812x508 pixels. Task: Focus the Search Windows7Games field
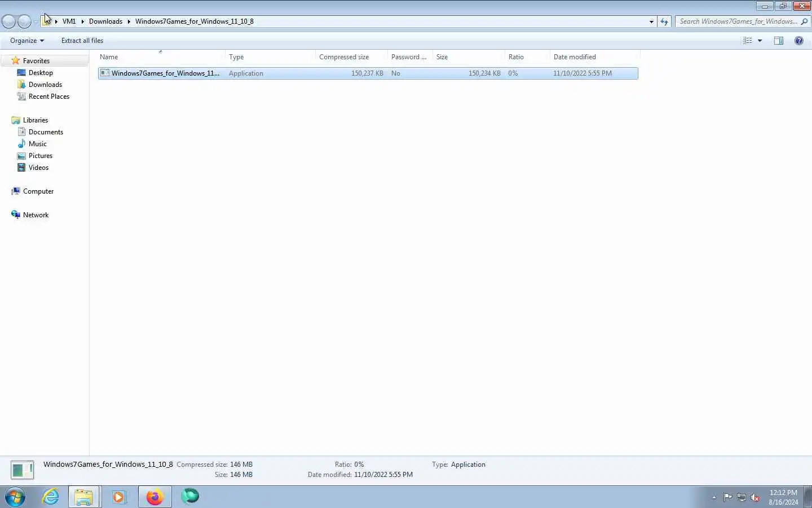pos(742,21)
